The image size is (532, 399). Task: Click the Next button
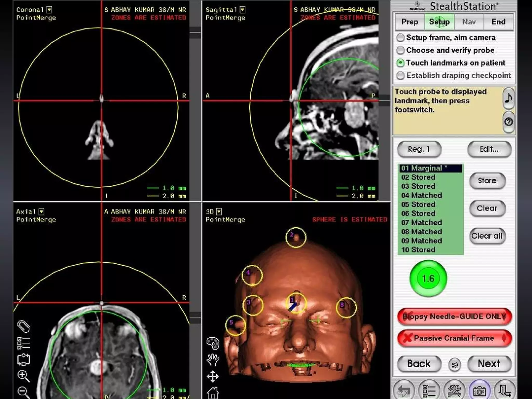[489, 364]
